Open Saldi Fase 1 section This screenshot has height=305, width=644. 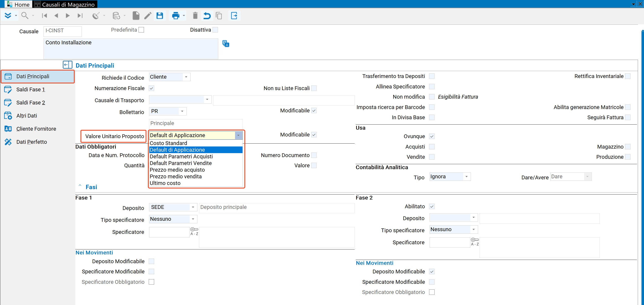pyautogui.click(x=38, y=89)
